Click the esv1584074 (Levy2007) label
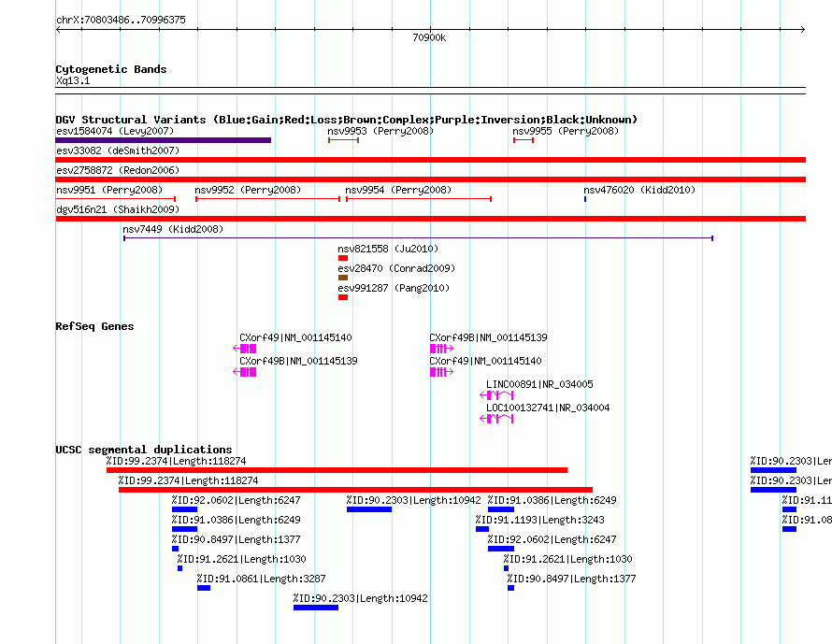The image size is (832, 644). coord(115,131)
